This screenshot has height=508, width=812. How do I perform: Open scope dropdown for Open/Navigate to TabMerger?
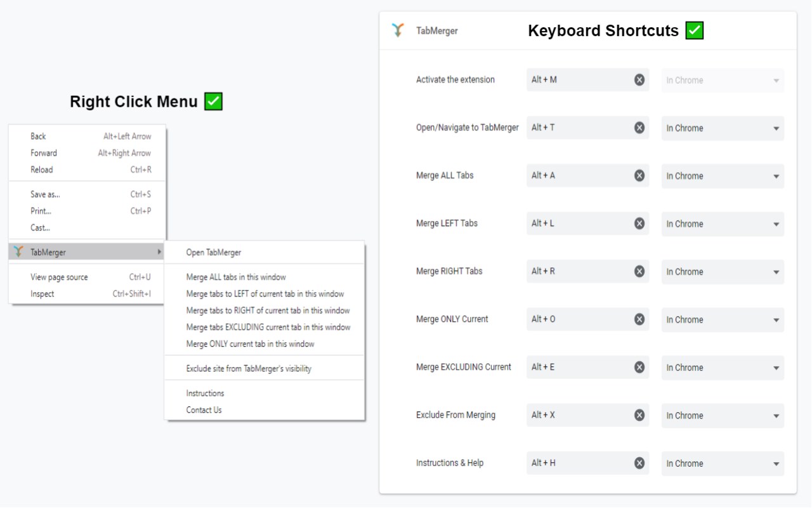pos(723,128)
